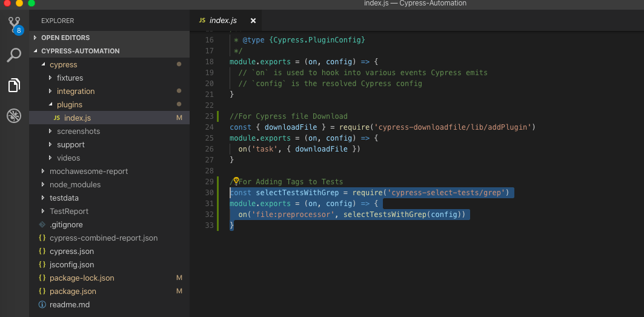Click the .gitignore file icon
The height and width of the screenshot is (317, 644).
(42, 224)
